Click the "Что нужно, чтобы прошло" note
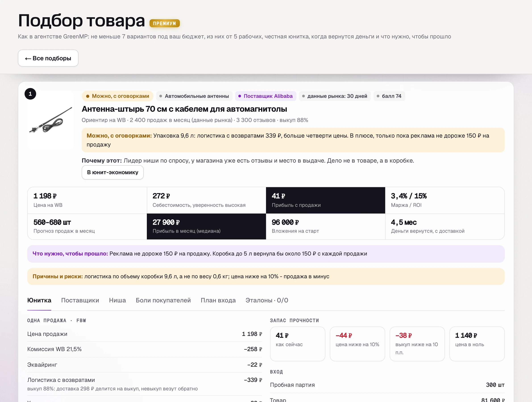 (x=266, y=254)
